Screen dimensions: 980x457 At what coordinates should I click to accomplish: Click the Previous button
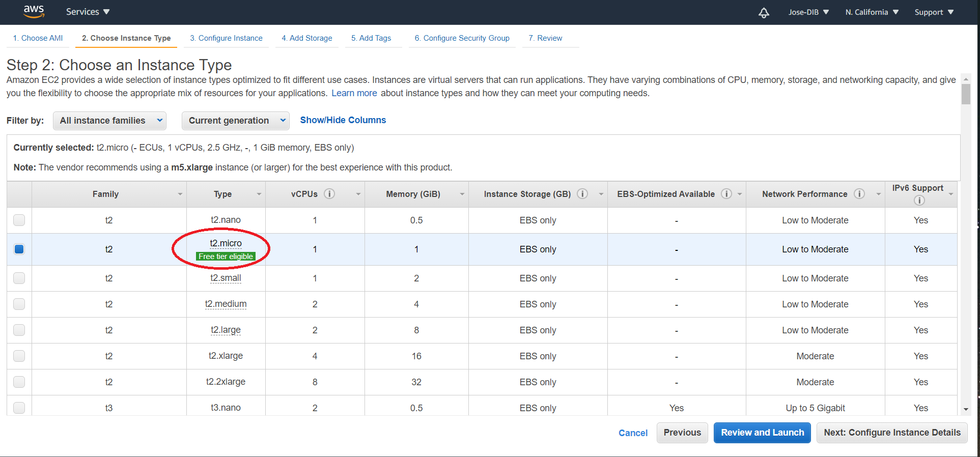(x=682, y=433)
